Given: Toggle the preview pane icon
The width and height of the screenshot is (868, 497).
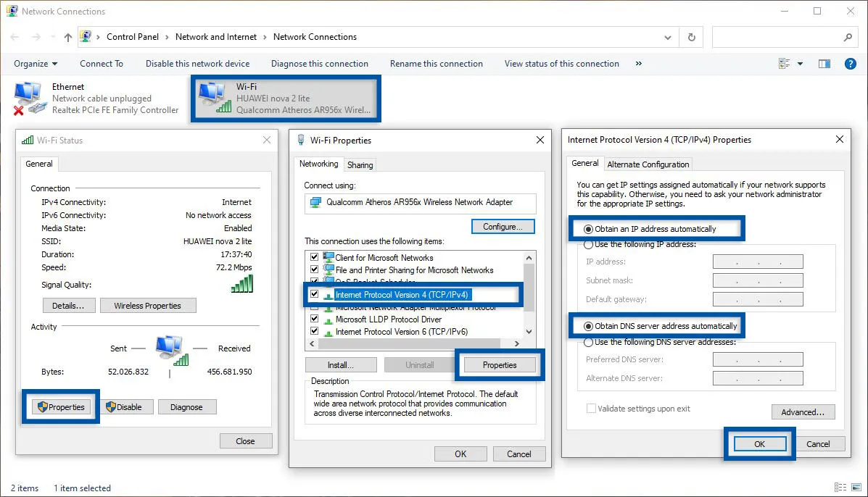Looking at the screenshot, I should (x=824, y=64).
